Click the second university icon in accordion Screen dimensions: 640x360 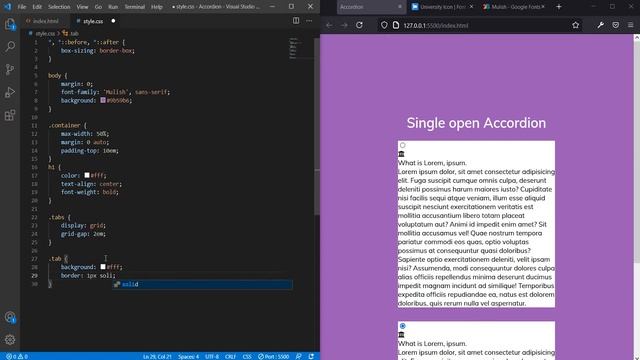(401, 335)
